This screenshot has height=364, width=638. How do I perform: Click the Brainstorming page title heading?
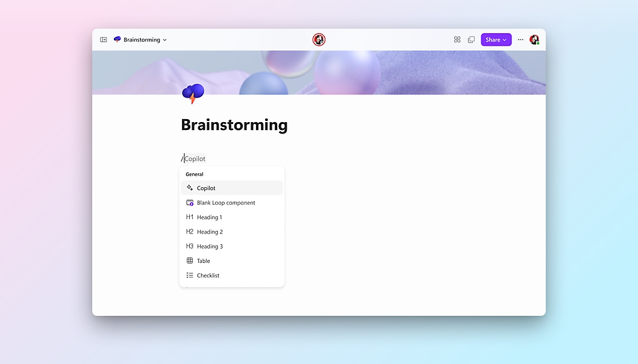coord(234,125)
